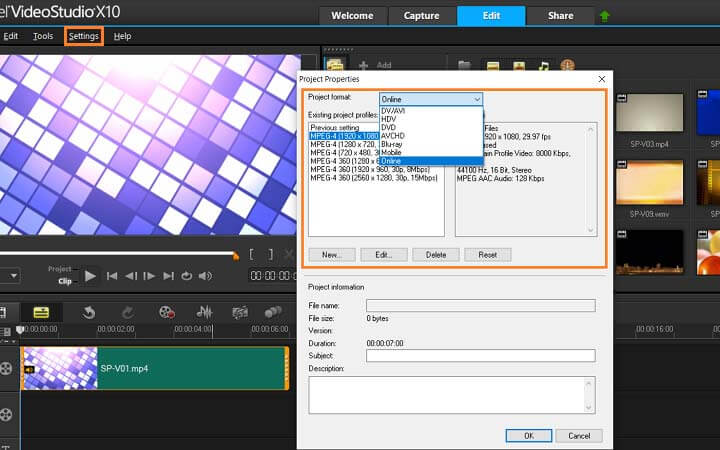Choose AVCHD from the format list

[x=431, y=136]
